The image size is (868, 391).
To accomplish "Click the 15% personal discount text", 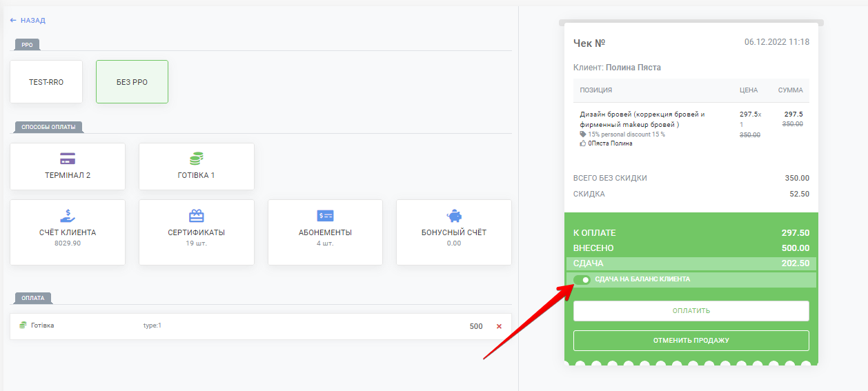I will click(x=627, y=134).
